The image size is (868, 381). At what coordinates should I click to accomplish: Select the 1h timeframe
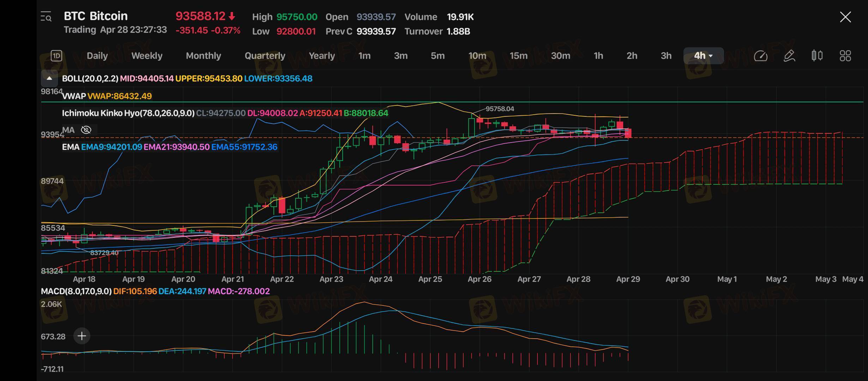tap(598, 56)
